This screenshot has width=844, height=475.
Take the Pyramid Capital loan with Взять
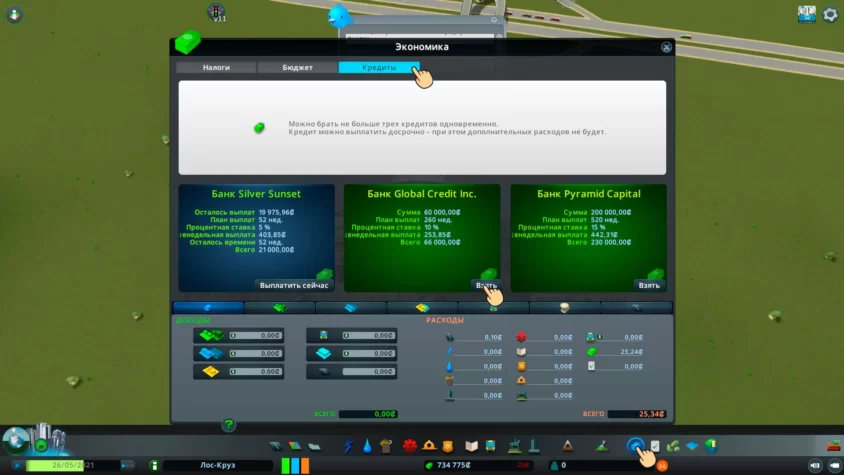pyautogui.click(x=649, y=285)
